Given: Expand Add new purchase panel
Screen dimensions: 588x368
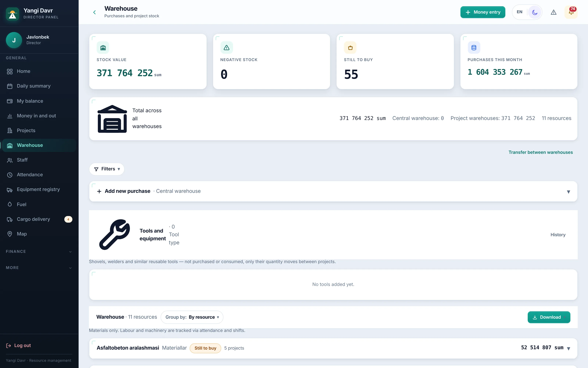Looking at the screenshot, I should click(x=333, y=191).
